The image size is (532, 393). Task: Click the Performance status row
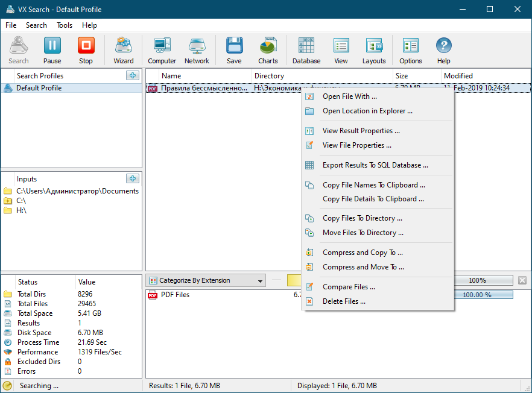(72, 352)
